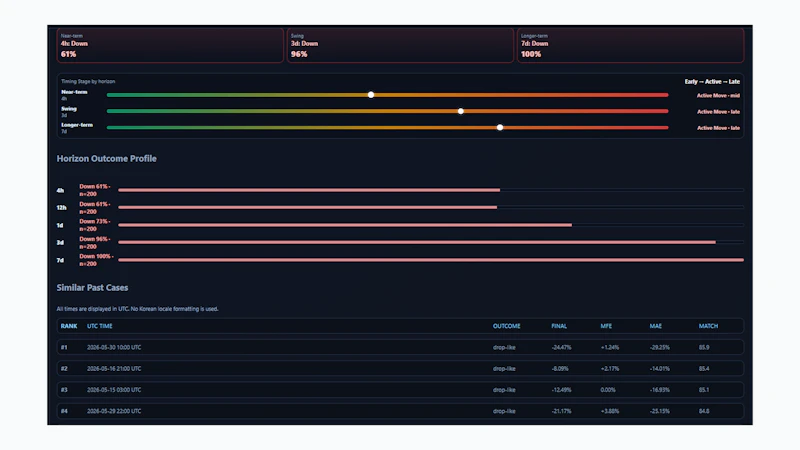Open case row #4 dated 2026-05-29 22:00 UTC
The image size is (800, 450).
[x=400, y=411]
